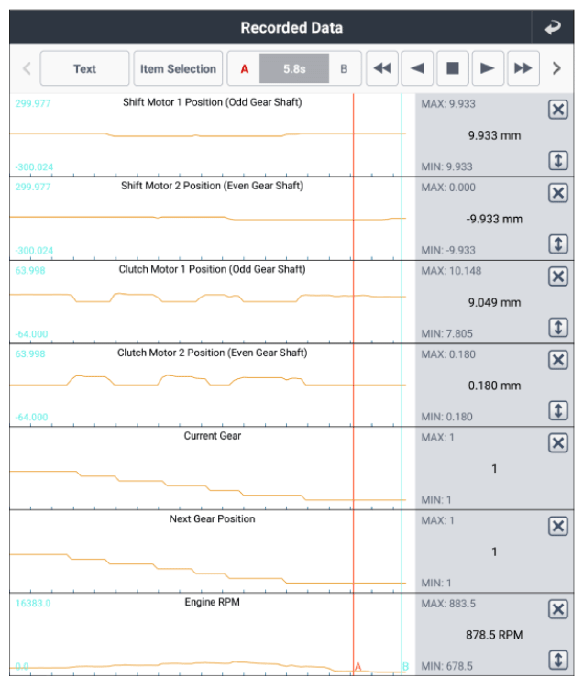
Task: Fast forward the recorded data playback
Action: pyautogui.click(x=523, y=68)
